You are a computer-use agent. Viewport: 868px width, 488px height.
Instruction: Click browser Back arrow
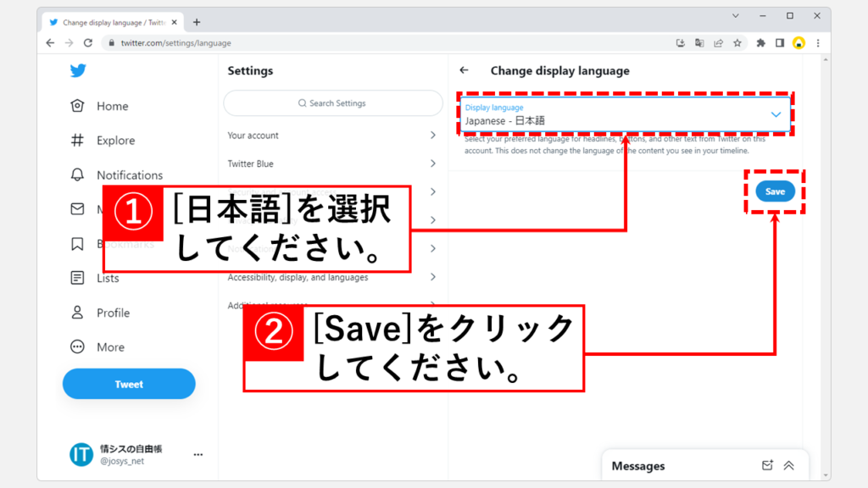point(50,42)
